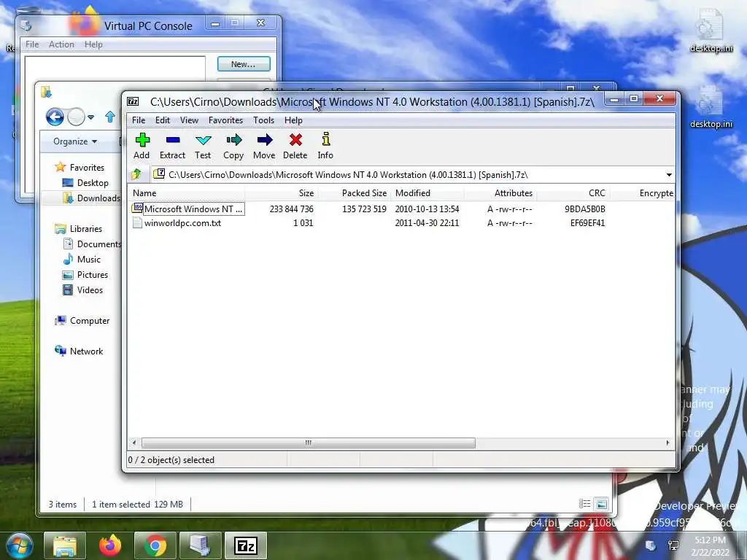Screen dimensions: 747x560
Task: Sort by the Attributes column header
Action: tap(500, 192)
